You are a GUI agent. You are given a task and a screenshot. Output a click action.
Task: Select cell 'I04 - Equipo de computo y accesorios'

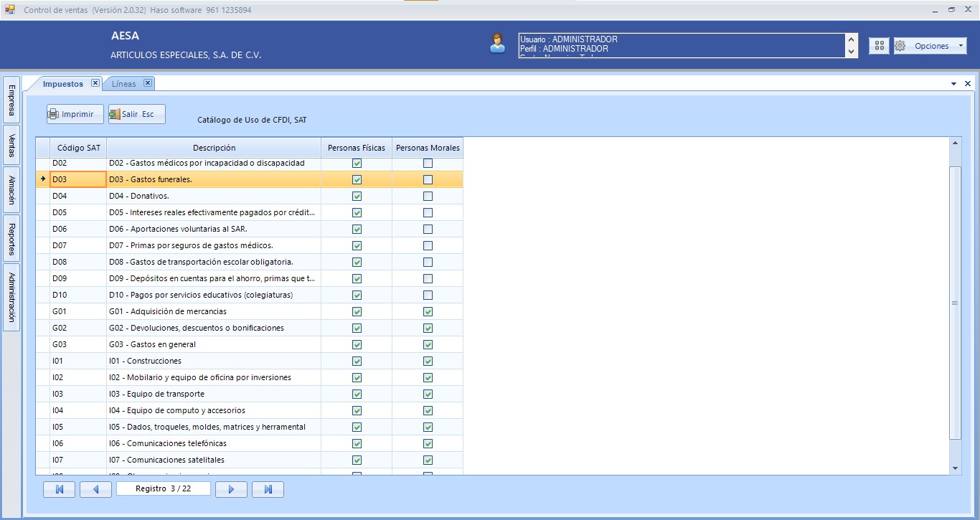point(214,411)
